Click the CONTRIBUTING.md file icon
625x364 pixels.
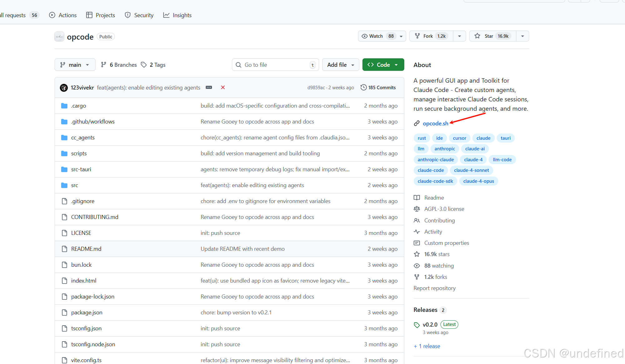coord(64,217)
